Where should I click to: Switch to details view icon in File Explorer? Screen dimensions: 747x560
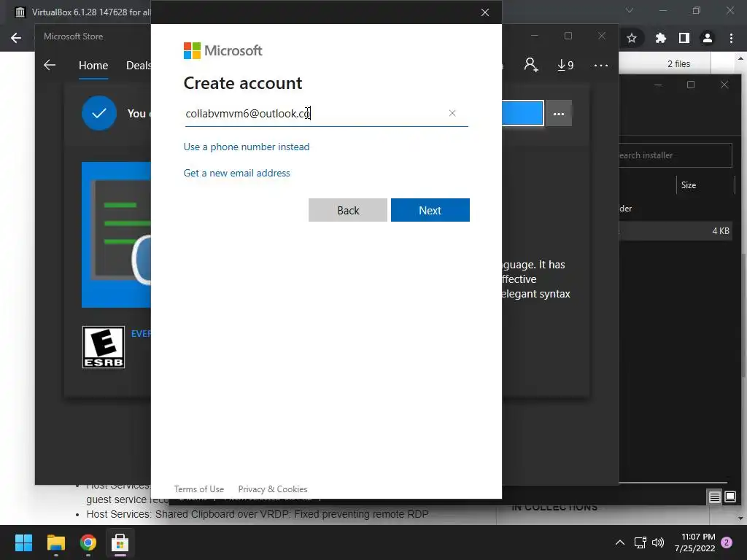714,497
